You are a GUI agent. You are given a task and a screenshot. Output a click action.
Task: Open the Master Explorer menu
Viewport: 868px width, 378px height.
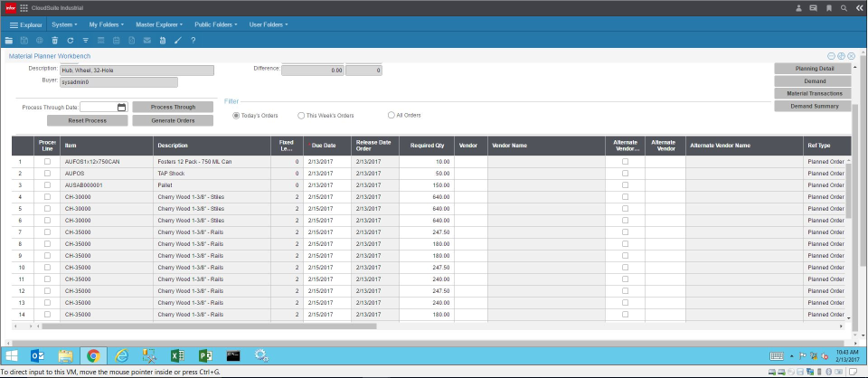[x=160, y=24]
